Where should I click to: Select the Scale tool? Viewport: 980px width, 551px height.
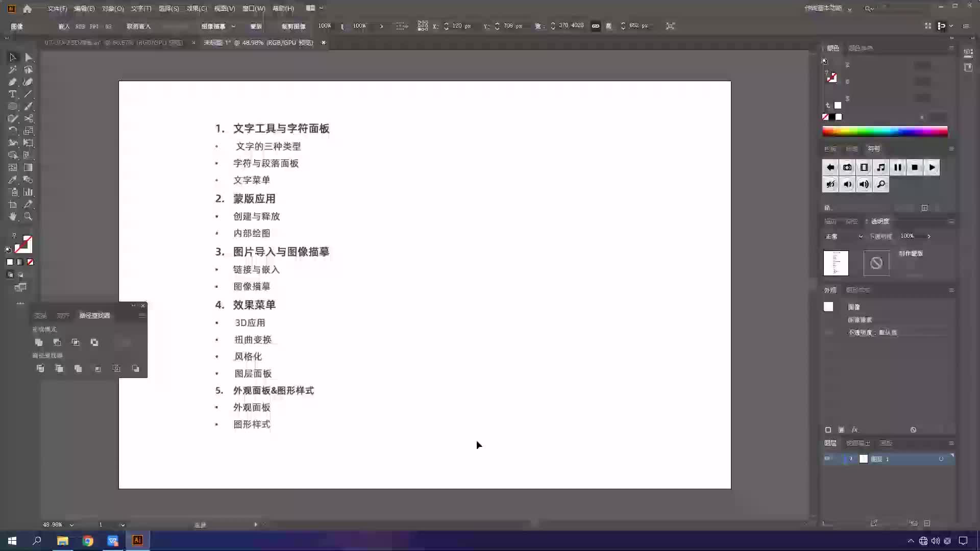coord(29,131)
